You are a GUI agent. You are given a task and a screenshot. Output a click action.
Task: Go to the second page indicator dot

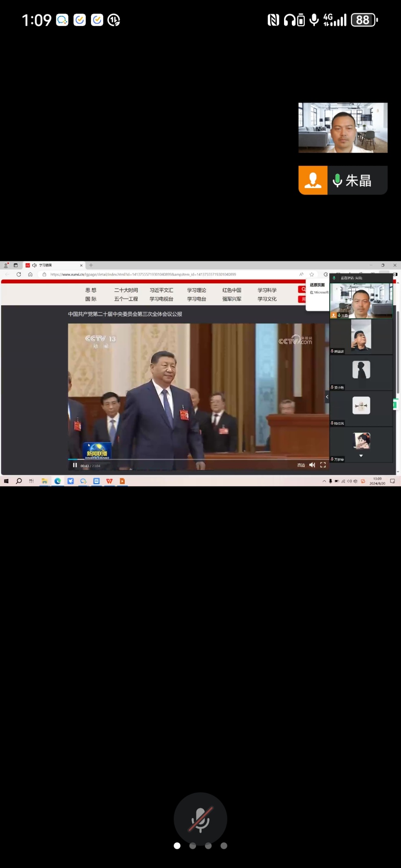click(193, 846)
